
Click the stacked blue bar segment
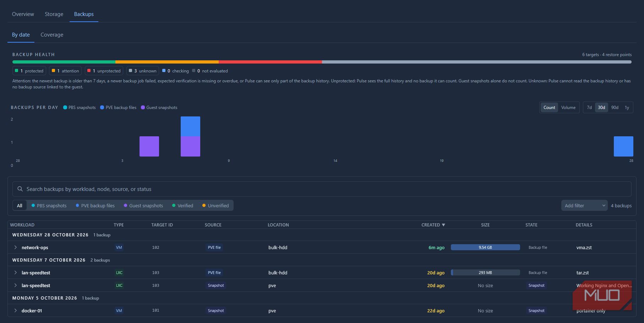[190, 126]
